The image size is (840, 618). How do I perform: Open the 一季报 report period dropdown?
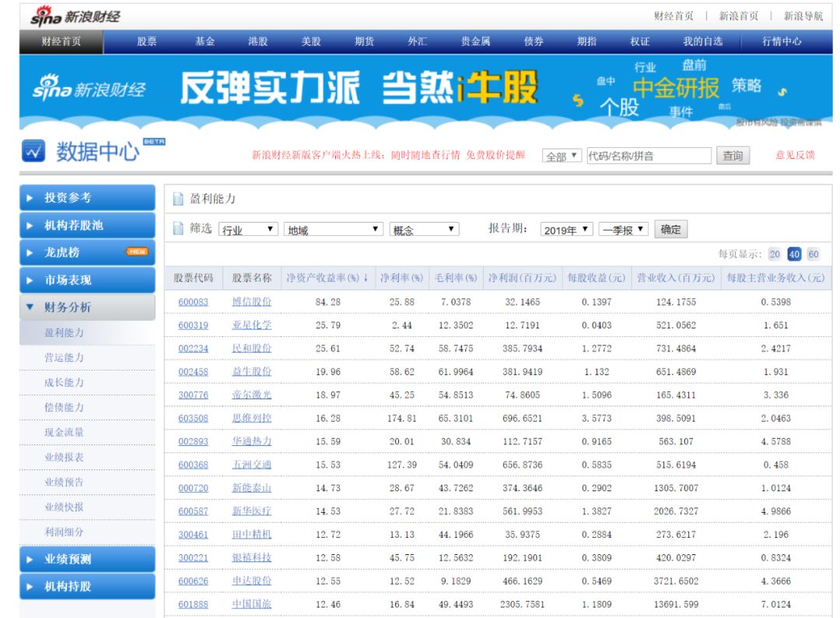tap(624, 230)
